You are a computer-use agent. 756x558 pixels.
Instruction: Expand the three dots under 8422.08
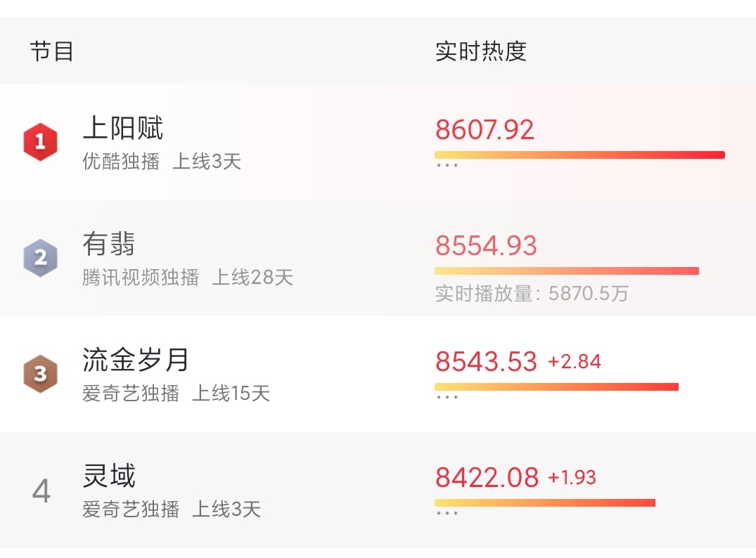[x=447, y=513]
